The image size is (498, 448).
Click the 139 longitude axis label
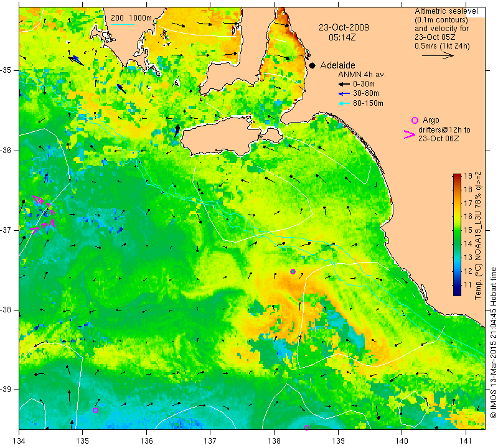[x=338, y=441]
